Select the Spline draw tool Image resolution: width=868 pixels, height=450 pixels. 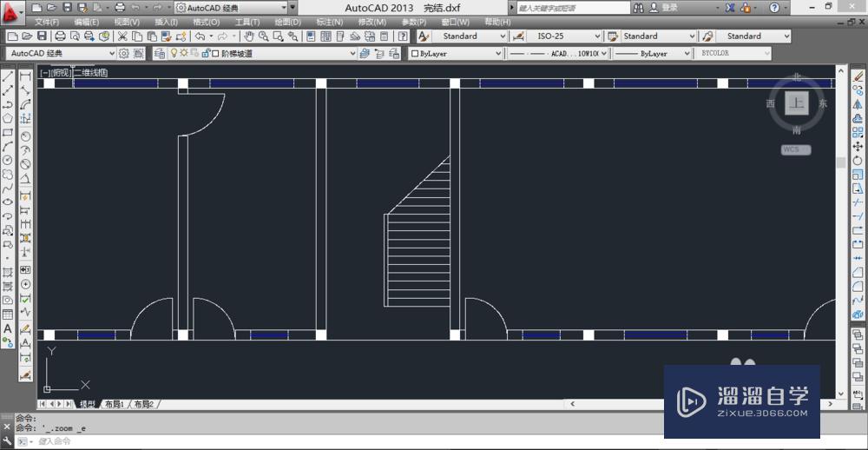[x=8, y=189]
